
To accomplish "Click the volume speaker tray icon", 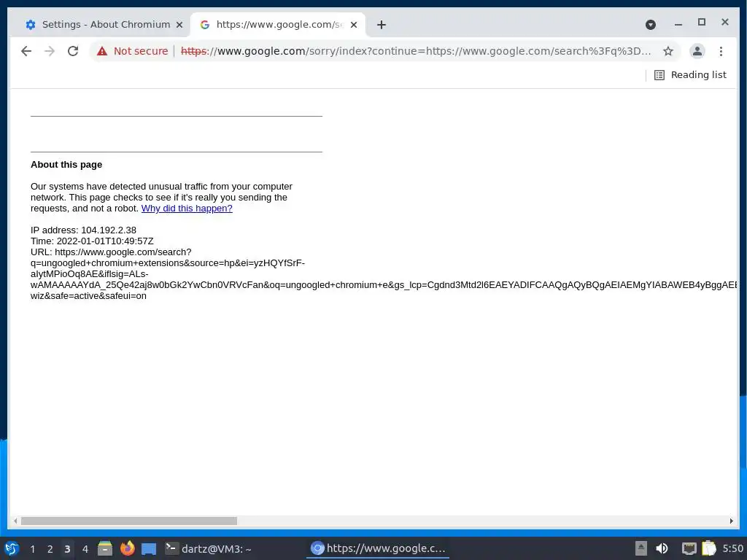I will (x=662, y=548).
